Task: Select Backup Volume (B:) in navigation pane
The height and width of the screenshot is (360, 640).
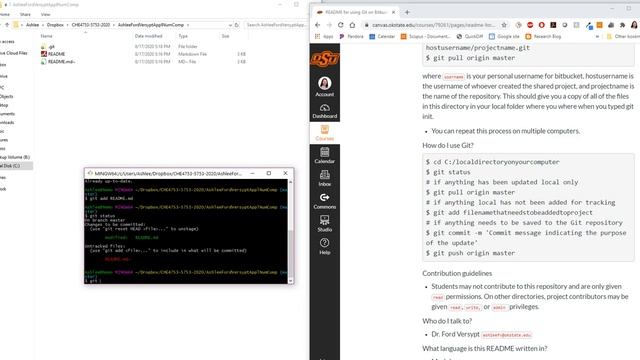Action: click(15, 157)
